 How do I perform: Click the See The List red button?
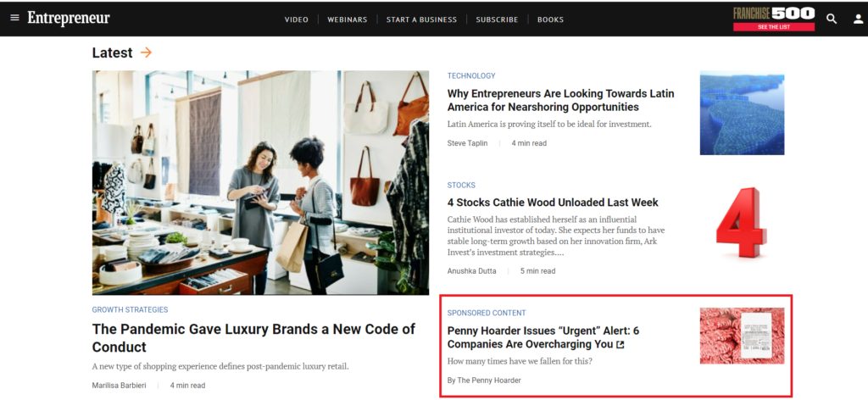[x=774, y=27]
